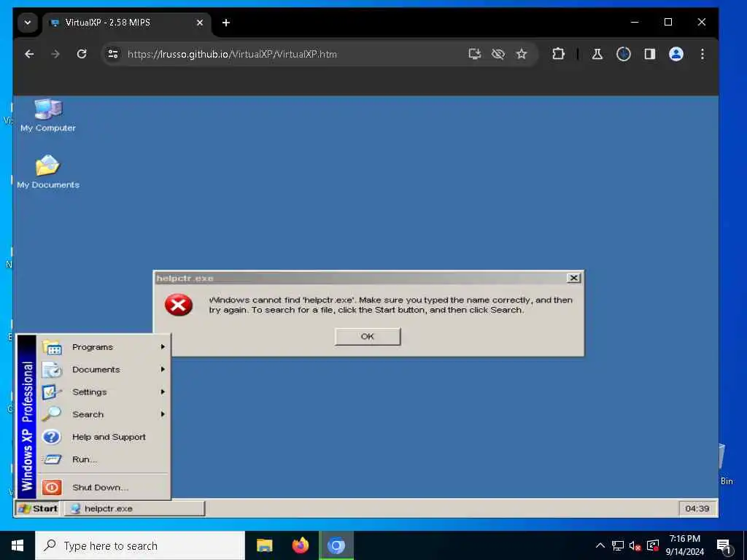The width and height of the screenshot is (747, 560).
Task: Open the Windows 10 Start menu
Action: pyautogui.click(x=18, y=545)
